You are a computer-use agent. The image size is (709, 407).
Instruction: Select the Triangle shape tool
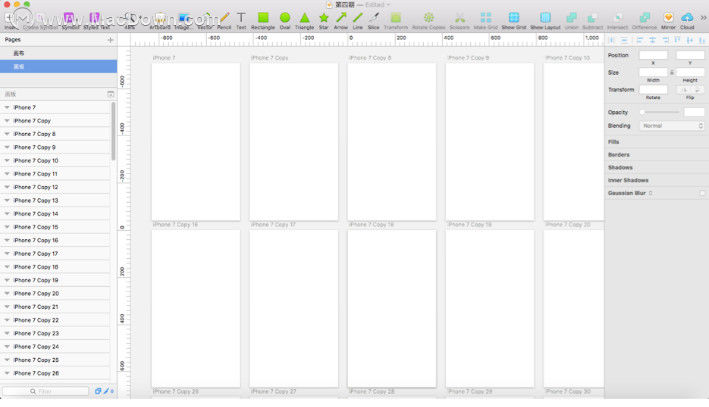[304, 20]
